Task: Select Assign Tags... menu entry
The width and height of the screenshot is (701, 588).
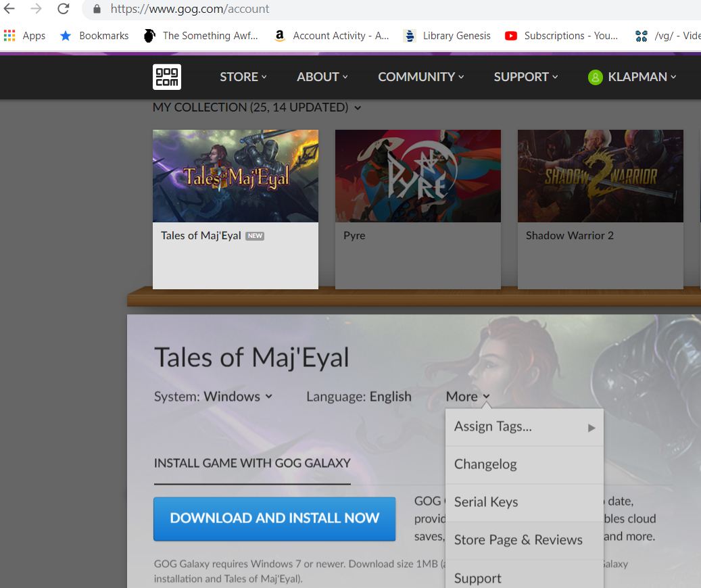Action: coord(525,427)
